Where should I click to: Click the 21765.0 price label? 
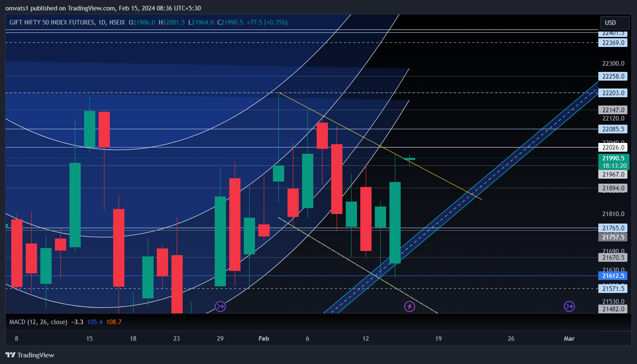tap(613, 228)
